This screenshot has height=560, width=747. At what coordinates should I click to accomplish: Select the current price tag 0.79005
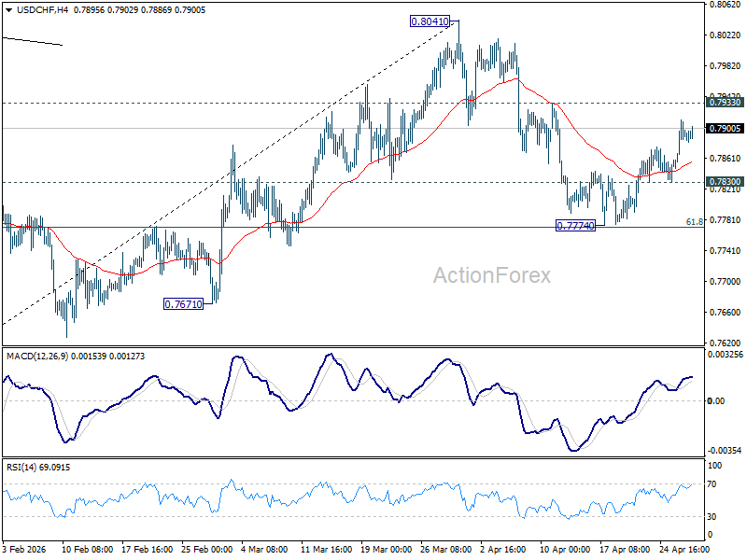pos(725,128)
